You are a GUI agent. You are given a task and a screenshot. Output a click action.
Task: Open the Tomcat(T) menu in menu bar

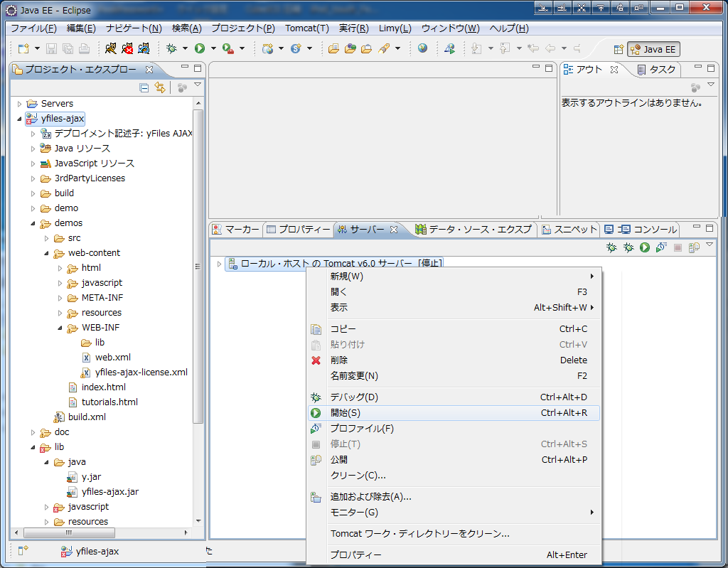point(306,28)
